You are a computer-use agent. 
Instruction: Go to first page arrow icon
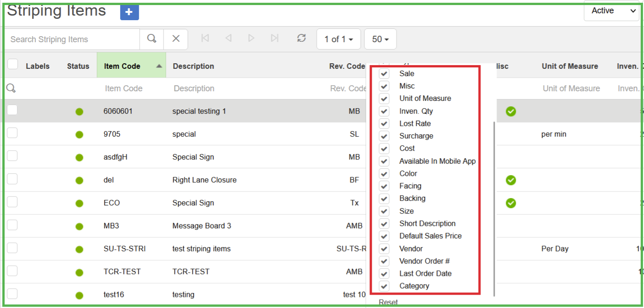click(205, 38)
